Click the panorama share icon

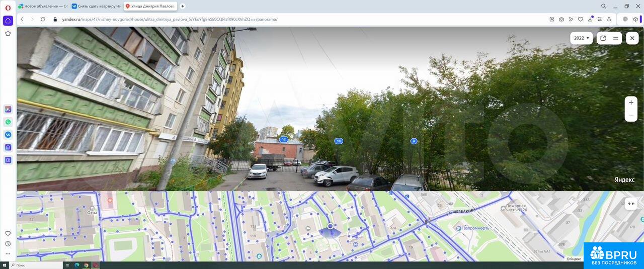pos(603,38)
